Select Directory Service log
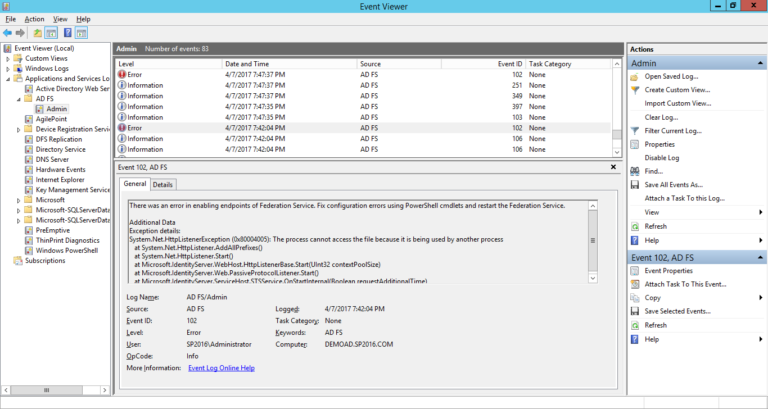The width and height of the screenshot is (768, 409). pos(60,149)
